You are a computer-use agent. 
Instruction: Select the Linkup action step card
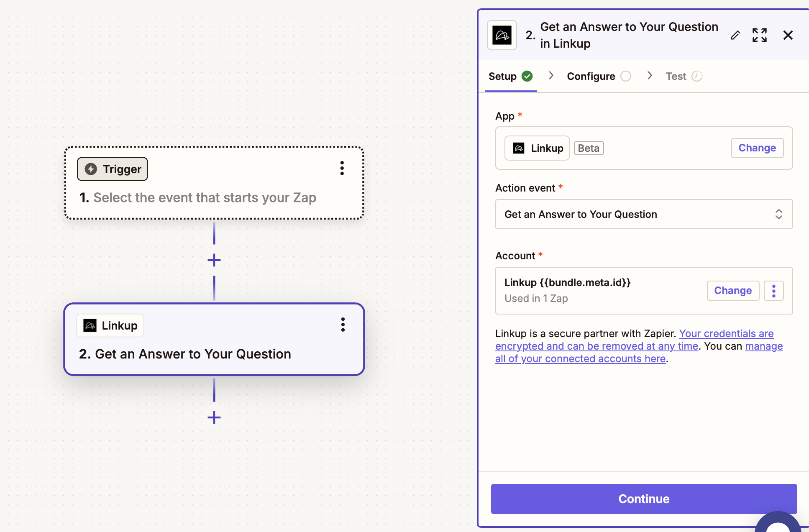pos(214,353)
